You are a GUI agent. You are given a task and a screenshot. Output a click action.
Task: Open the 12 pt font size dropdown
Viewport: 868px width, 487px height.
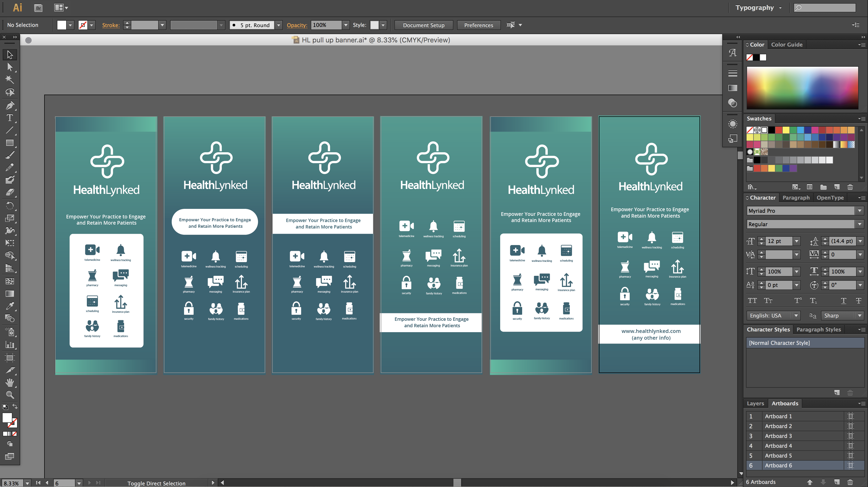coord(797,241)
